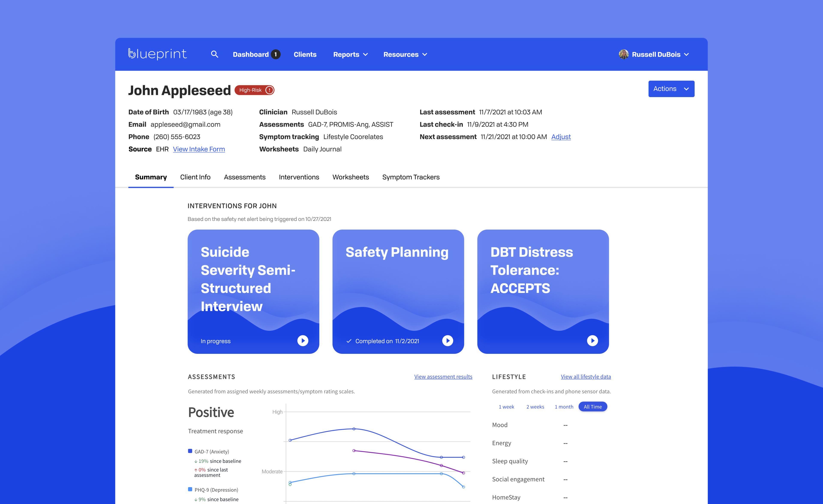Open search with the magnifier icon
Screen dimensions: 823x504
pos(215,54)
